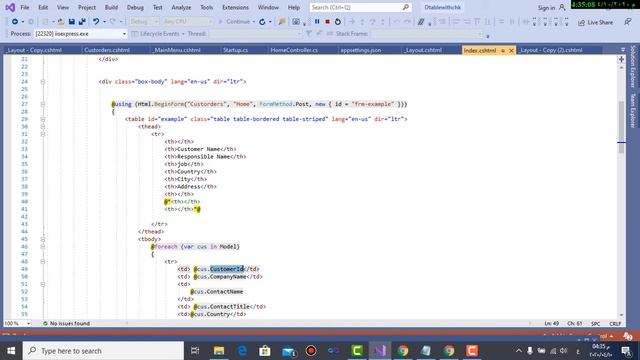The height and width of the screenshot is (360, 640).
Task: Open the Edit menu
Action: [43, 7]
